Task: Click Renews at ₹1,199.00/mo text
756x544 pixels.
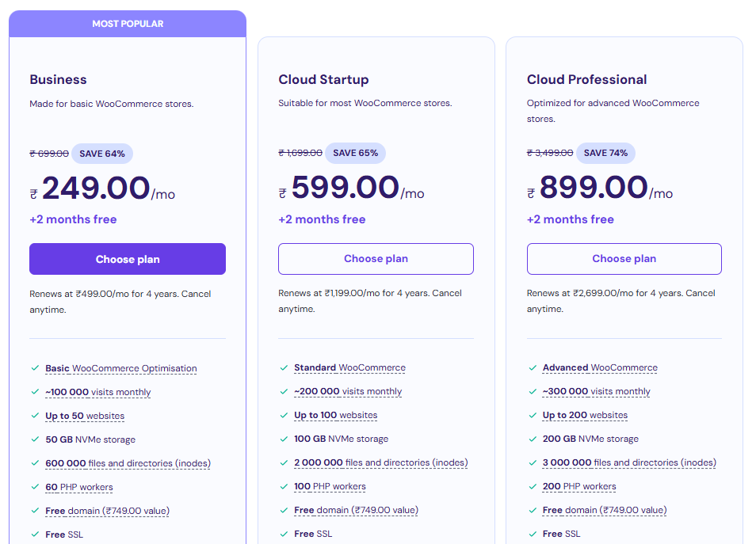Action: pos(370,301)
